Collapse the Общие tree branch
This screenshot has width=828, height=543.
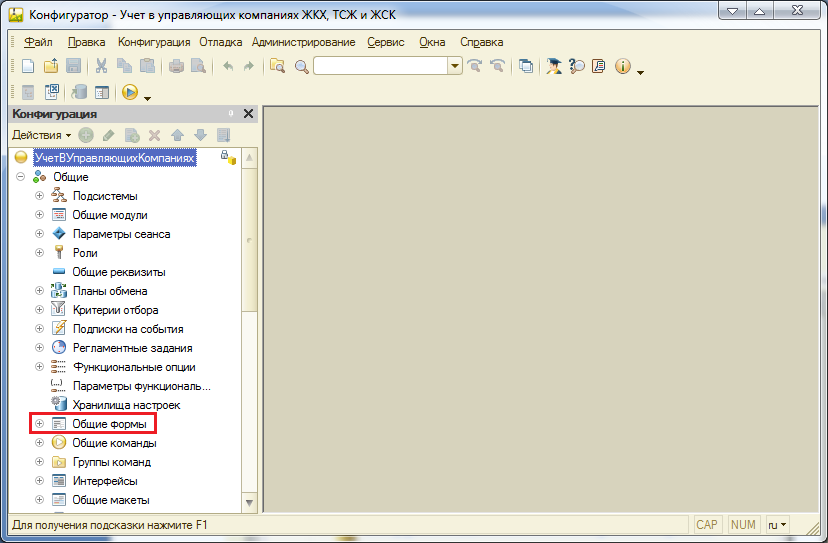click(x=21, y=176)
